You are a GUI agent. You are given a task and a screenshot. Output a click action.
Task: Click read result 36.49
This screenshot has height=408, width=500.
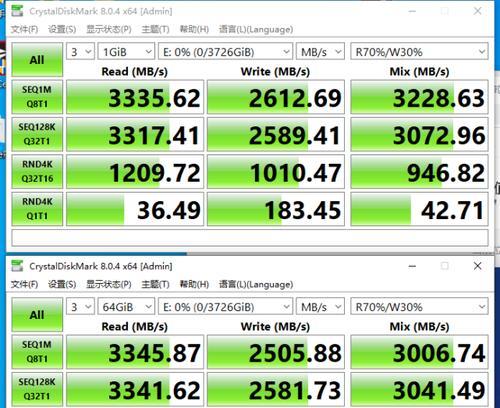(135, 209)
